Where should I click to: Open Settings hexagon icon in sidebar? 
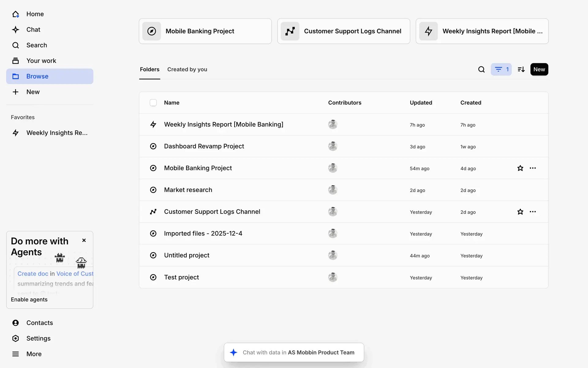16,338
